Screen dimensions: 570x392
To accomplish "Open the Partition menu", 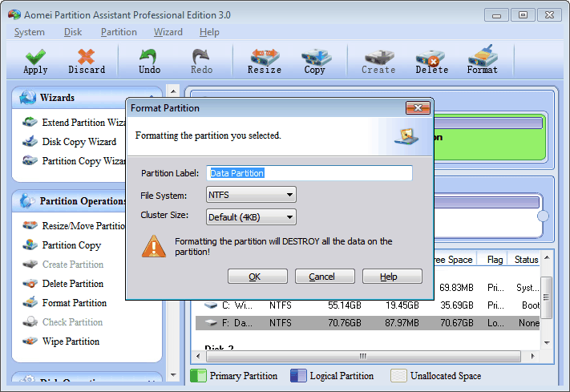I will click(119, 32).
